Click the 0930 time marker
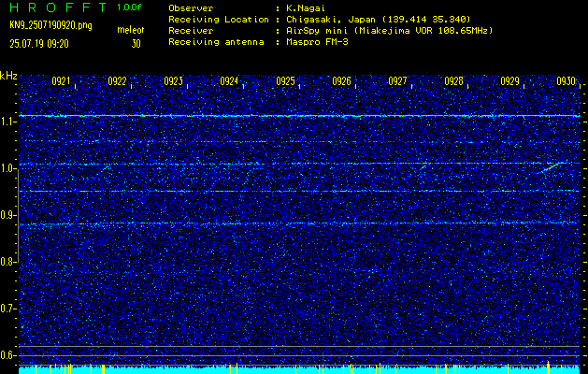This screenshot has height=374, width=588. coord(566,81)
